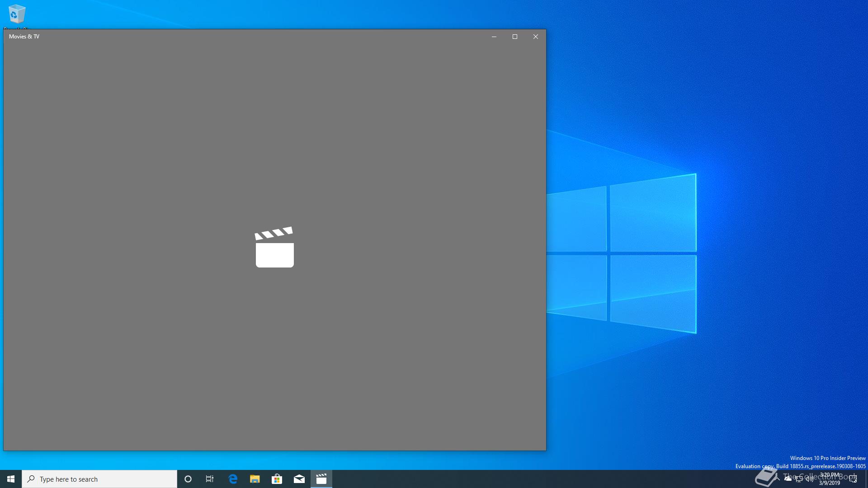Image resolution: width=868 pixels, height=488 pixels.
Task: Open the volume control tray icon
Action: pos(810,479)
